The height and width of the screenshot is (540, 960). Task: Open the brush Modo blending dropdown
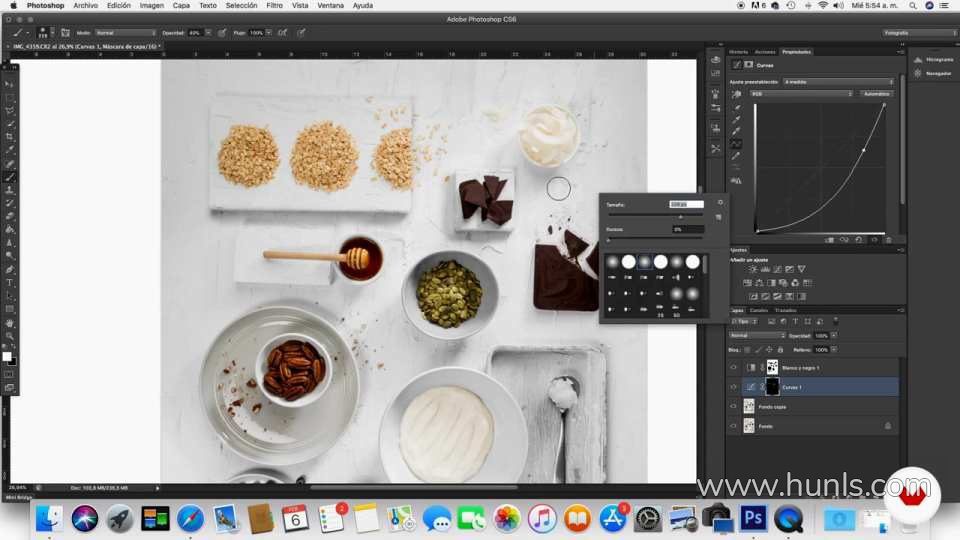pos(125,33)
